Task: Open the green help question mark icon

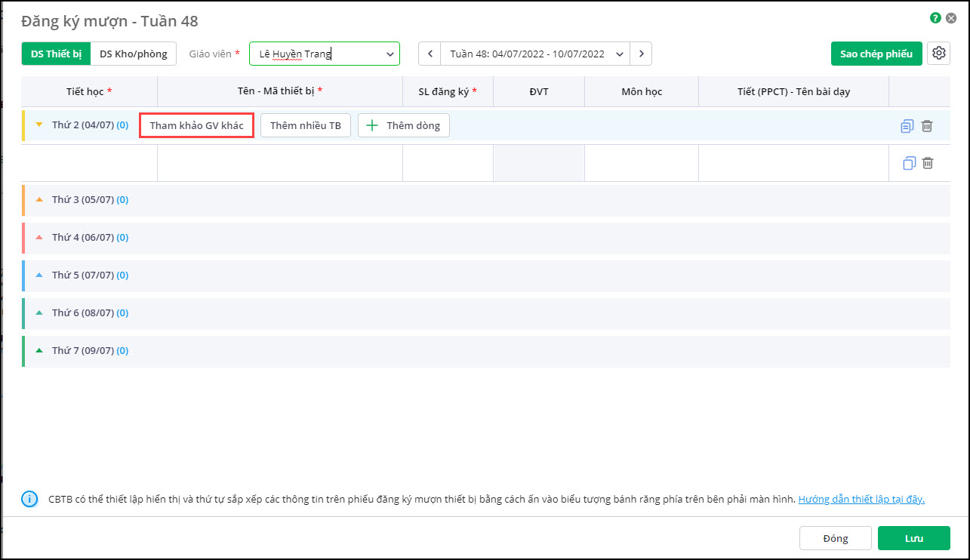Action: click(936, 18)
